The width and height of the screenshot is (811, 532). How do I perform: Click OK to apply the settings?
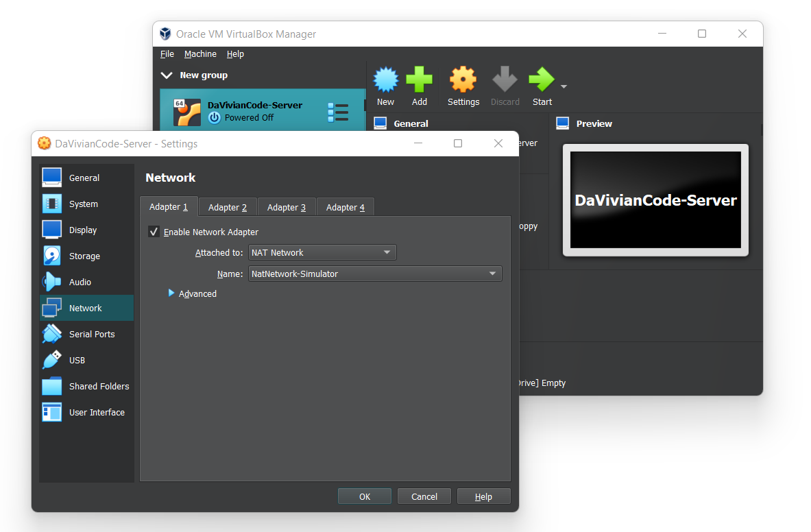(x=365, y=496)
